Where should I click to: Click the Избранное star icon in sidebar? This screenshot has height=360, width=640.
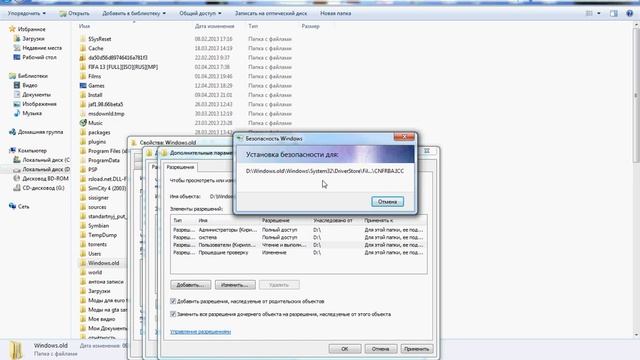click(12, 29)
